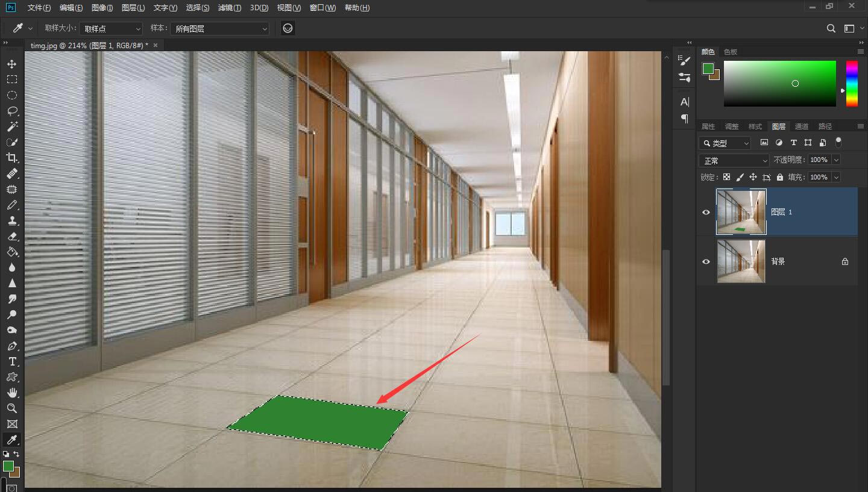Hide the 背景 layer using its eye icon

[x=706, y=261]
